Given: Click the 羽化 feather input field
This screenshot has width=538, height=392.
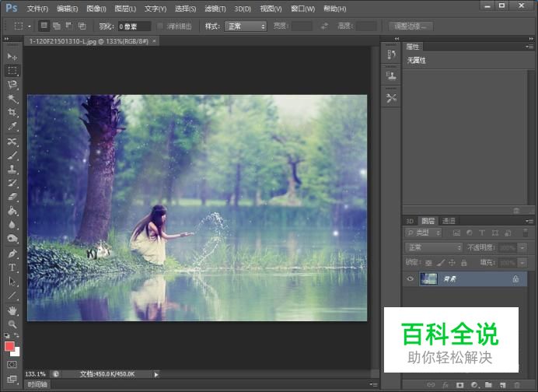Looking at the screenshot, I should 134,26.
